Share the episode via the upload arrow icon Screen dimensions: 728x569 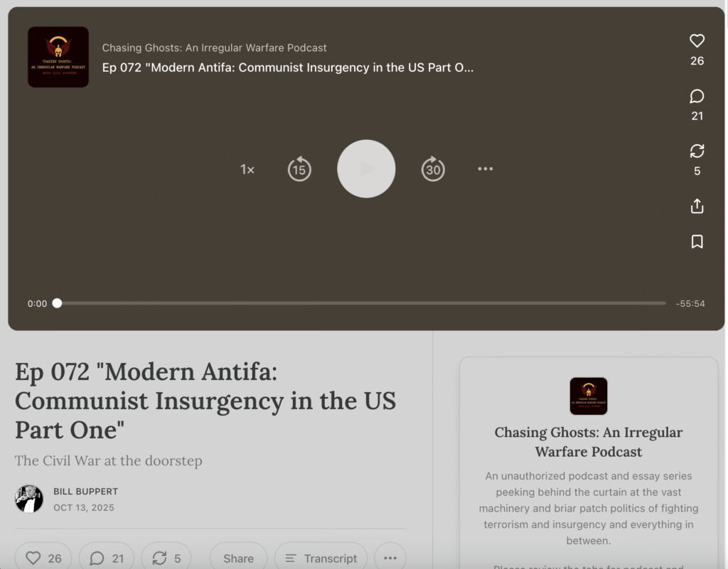click(697, 206)
